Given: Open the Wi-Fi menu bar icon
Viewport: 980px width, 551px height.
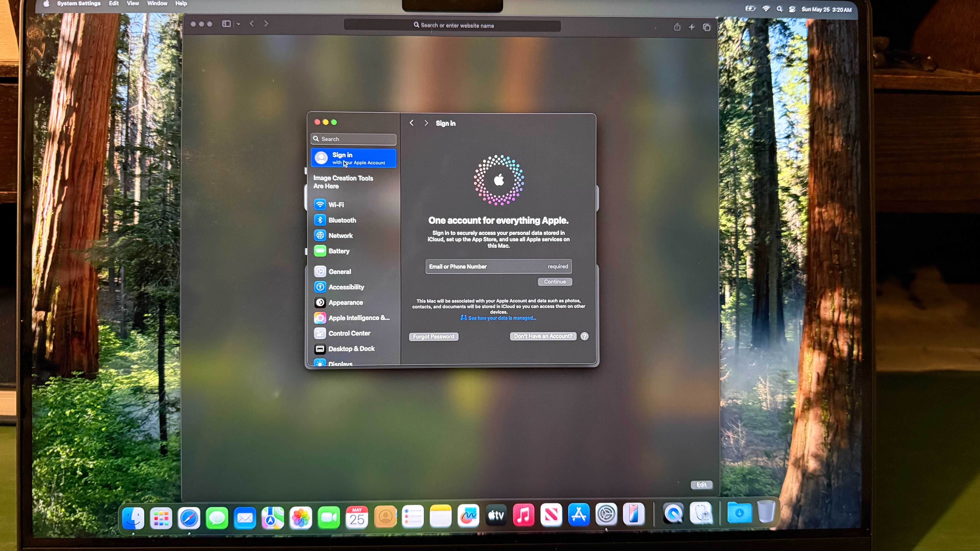Looking at the screenshot, I should tap(766, 9).
